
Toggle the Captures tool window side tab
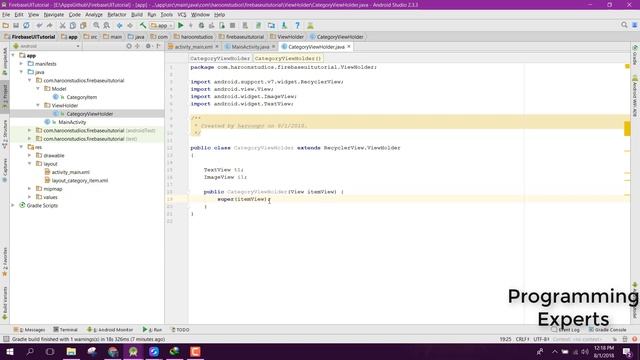click(5, 170)
